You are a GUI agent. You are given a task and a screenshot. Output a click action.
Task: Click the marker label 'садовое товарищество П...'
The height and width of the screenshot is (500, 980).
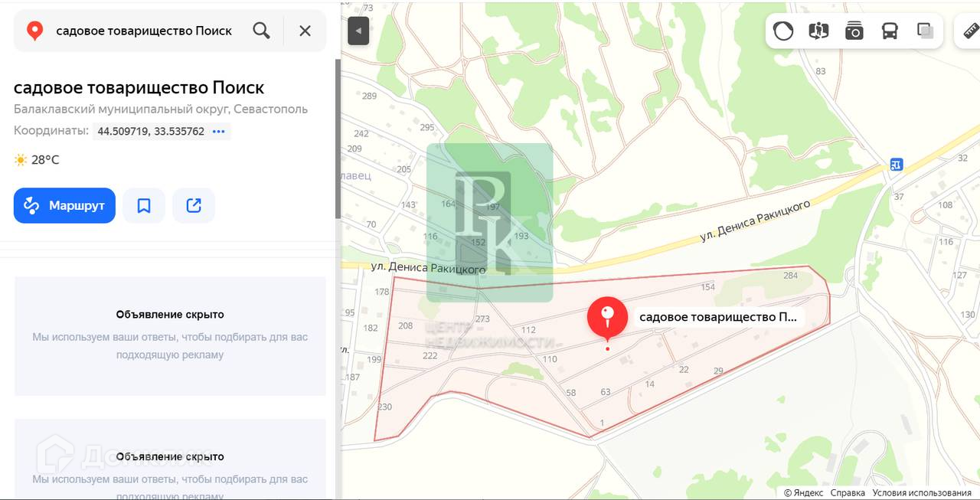point(718,317)
